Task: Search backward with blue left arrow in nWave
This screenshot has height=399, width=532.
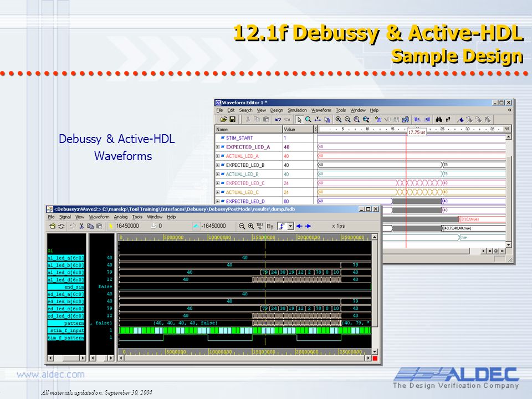Action: [299, 226]
